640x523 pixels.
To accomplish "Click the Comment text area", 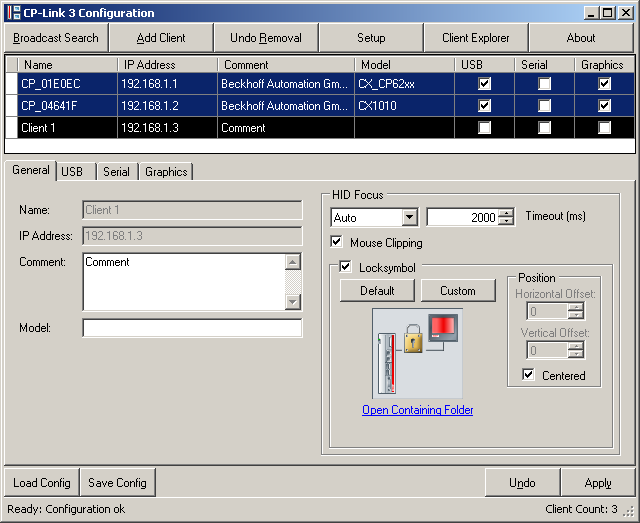I will point(184,282).
